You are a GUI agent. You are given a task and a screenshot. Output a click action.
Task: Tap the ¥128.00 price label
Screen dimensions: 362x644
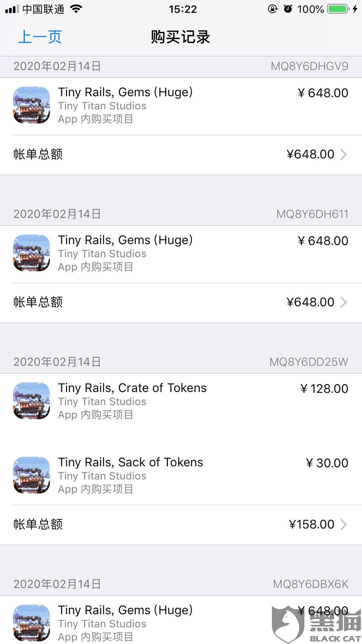[x=324, y=389]
